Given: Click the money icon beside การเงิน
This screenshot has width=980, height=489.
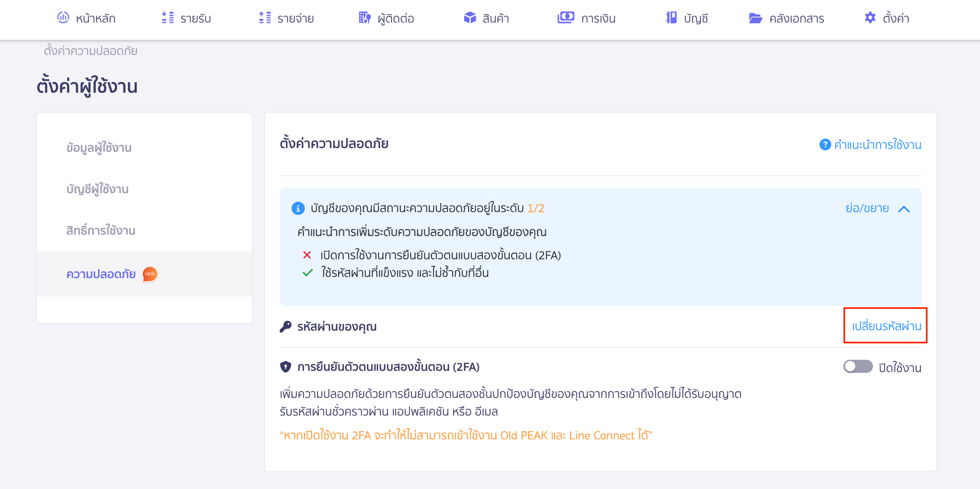Looking at the screenshot, I should (x=566, y=18).
